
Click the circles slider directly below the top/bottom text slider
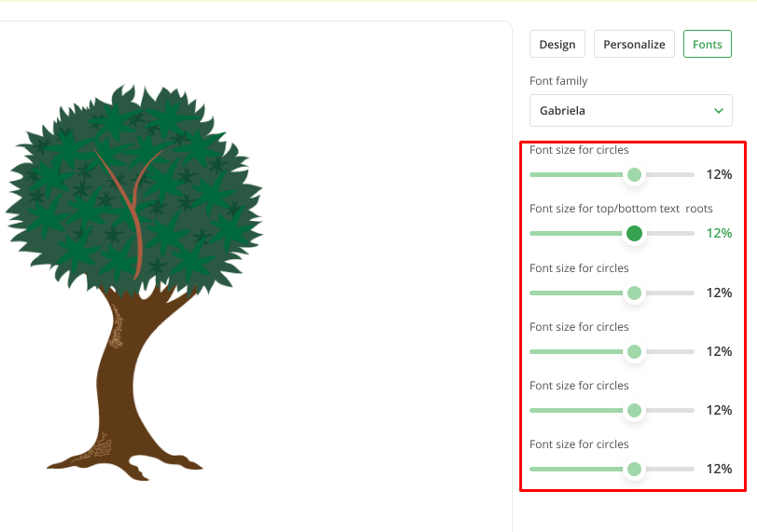(x=612, y=293)
